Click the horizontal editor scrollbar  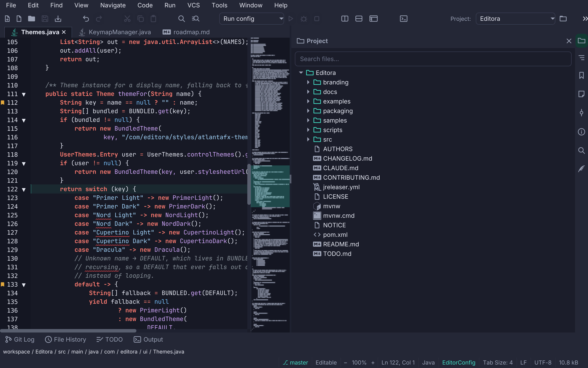68,331
